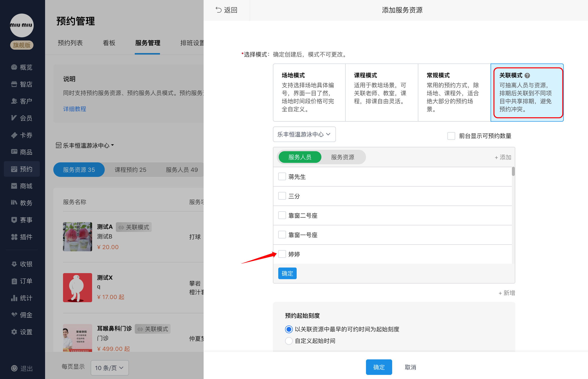Choose the 场地模式 mode card
The width and height of the screenshot is (588, 379).
pos(309,92)
